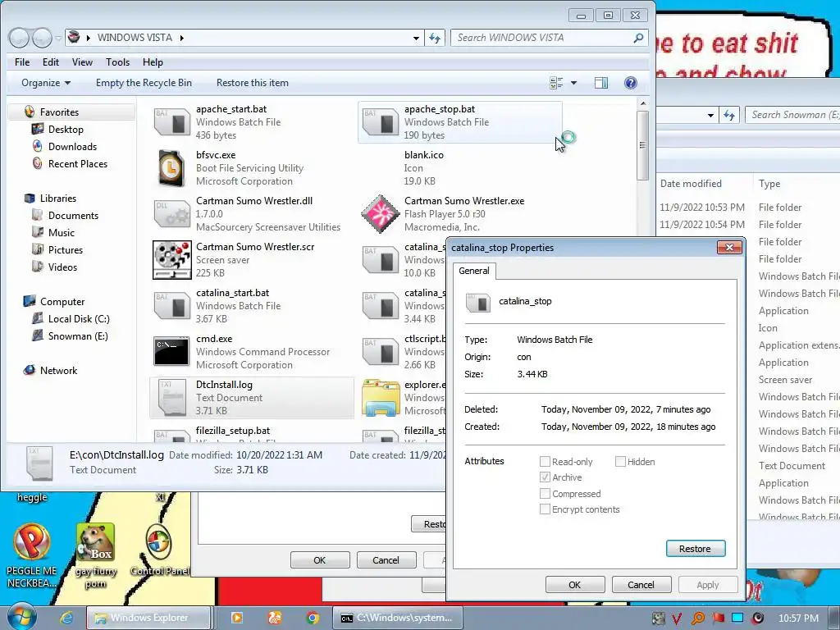This screenshot has height=630, width=840.
Task: Open the Tools menu
Action: point(117,62)
